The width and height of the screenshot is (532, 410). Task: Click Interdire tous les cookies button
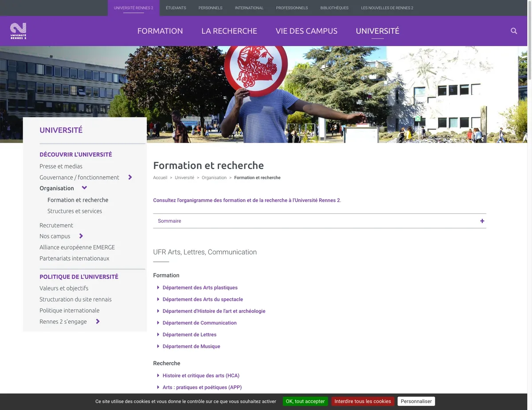tap(363, 401)
